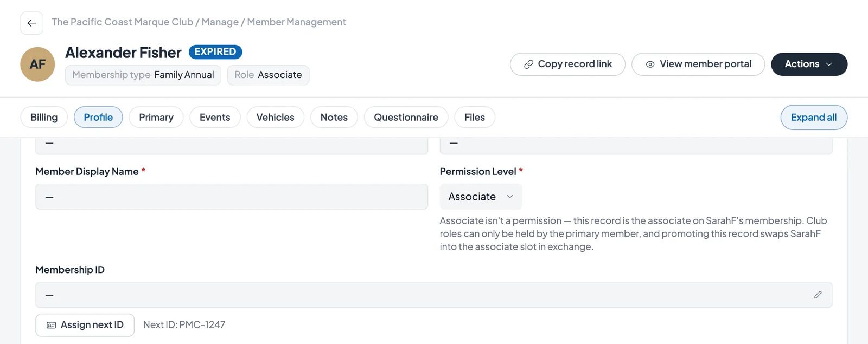Click the eye icon in View member portal
868x344 pixels.
[x=650, y=64]
